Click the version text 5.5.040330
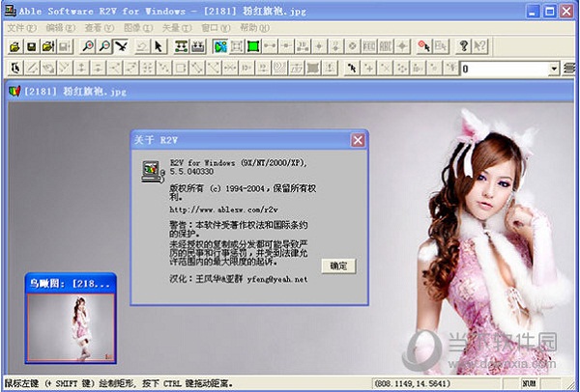Image resolution: width=580 pixels, height=392 pixels. click(191, 172)
